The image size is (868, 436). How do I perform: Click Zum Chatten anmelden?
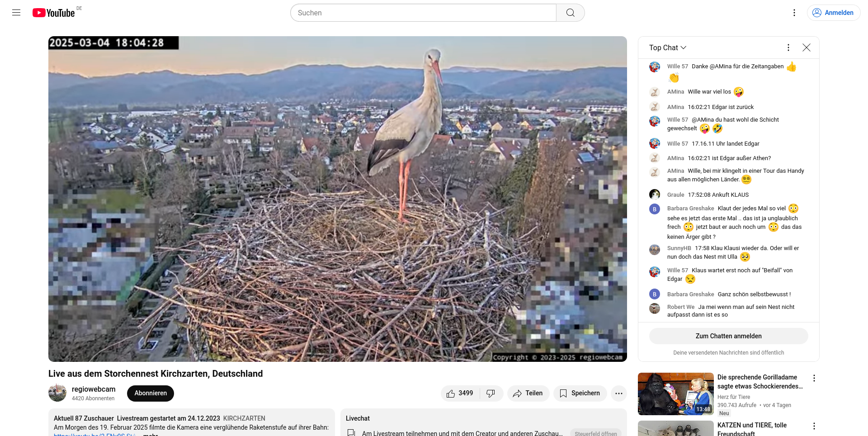(x=729, y=336)
